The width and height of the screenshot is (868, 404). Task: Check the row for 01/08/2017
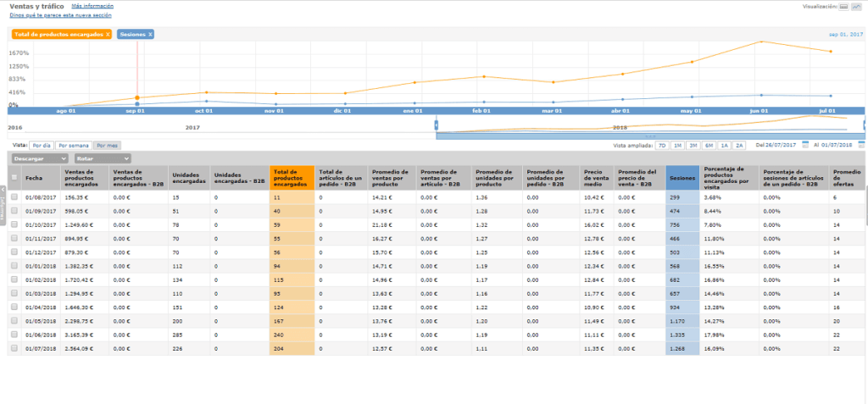click(13, 197)
